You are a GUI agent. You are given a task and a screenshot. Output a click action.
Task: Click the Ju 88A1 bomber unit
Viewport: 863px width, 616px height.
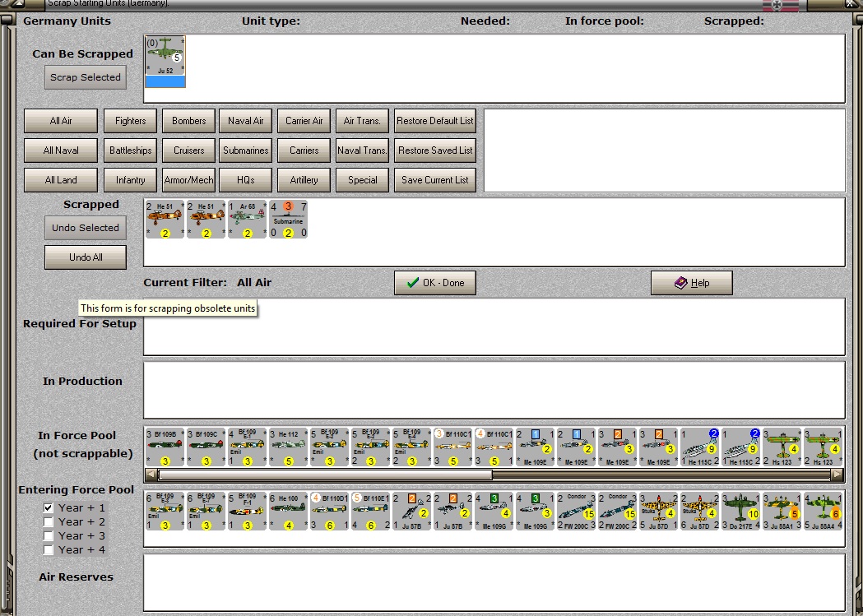(782, 511)
